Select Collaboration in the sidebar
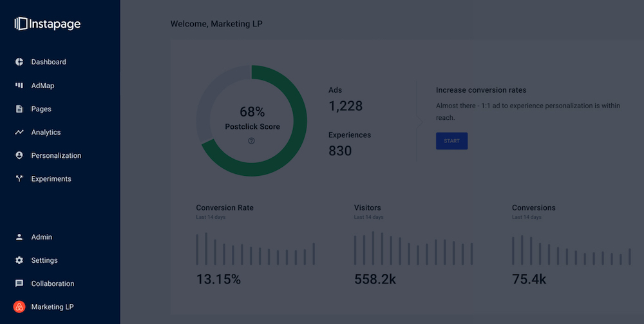 (53, 283)
